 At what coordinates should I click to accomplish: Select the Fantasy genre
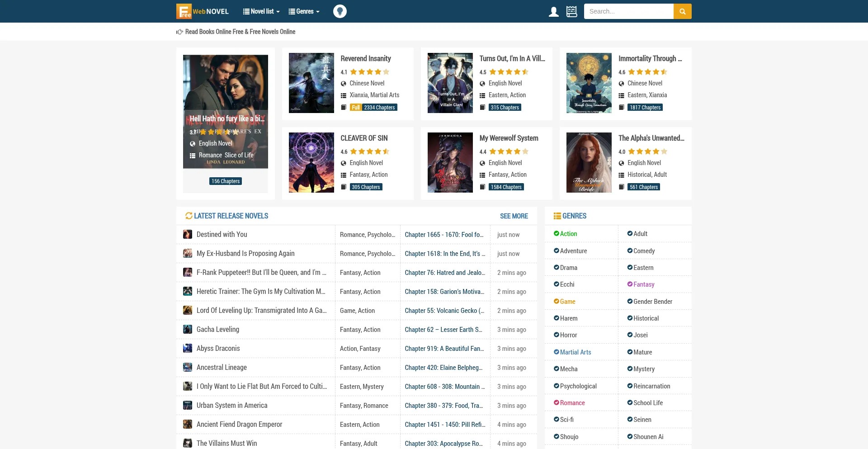coord(643,284)
